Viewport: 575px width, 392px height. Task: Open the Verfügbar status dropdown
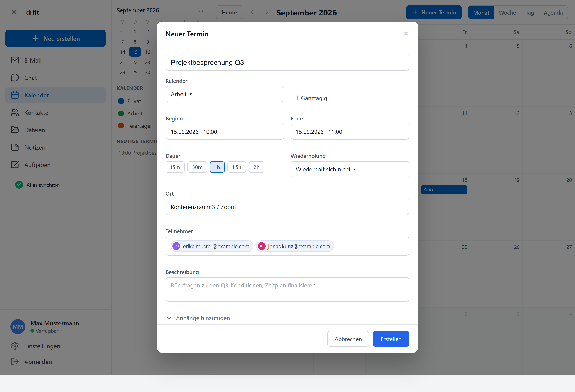point(48,331)
